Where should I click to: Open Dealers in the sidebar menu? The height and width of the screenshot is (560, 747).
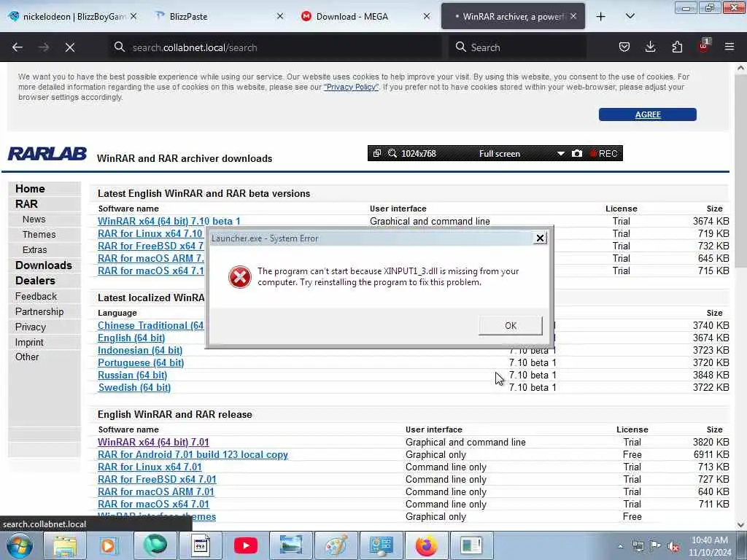point(35,281)
